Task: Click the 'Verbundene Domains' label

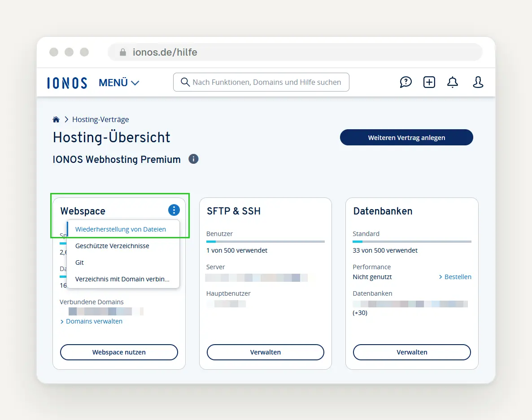Action: [x=92, y=302]
